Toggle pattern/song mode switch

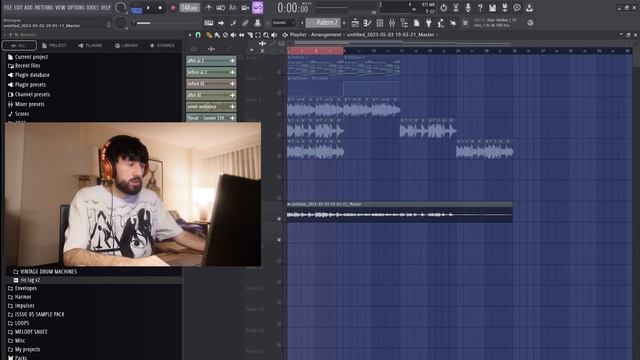[136, 8]
